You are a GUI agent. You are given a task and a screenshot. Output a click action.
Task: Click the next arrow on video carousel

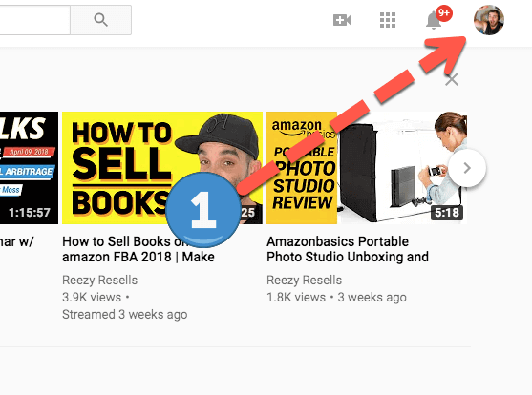point(467,168)
